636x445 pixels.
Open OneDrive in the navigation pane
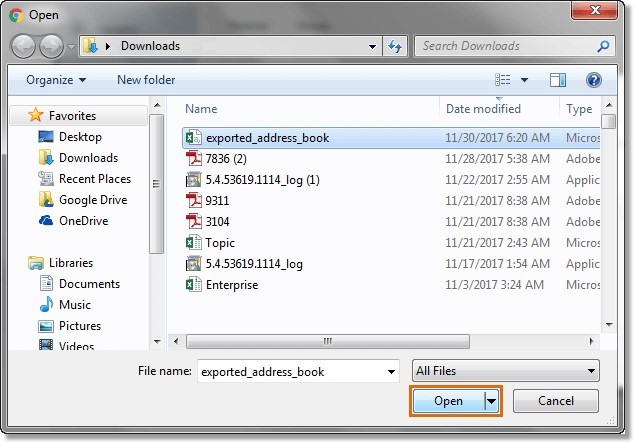[84, 221]
